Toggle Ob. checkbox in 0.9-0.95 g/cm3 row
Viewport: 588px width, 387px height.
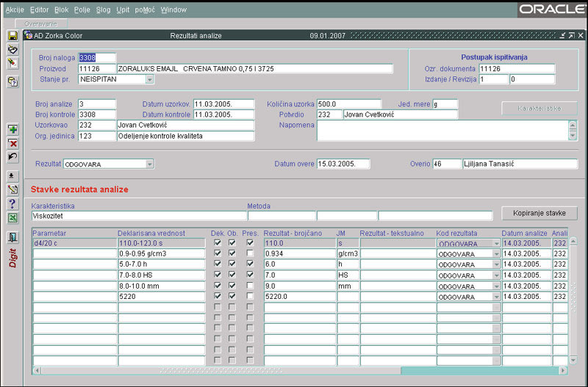click(x=232, y=253)
